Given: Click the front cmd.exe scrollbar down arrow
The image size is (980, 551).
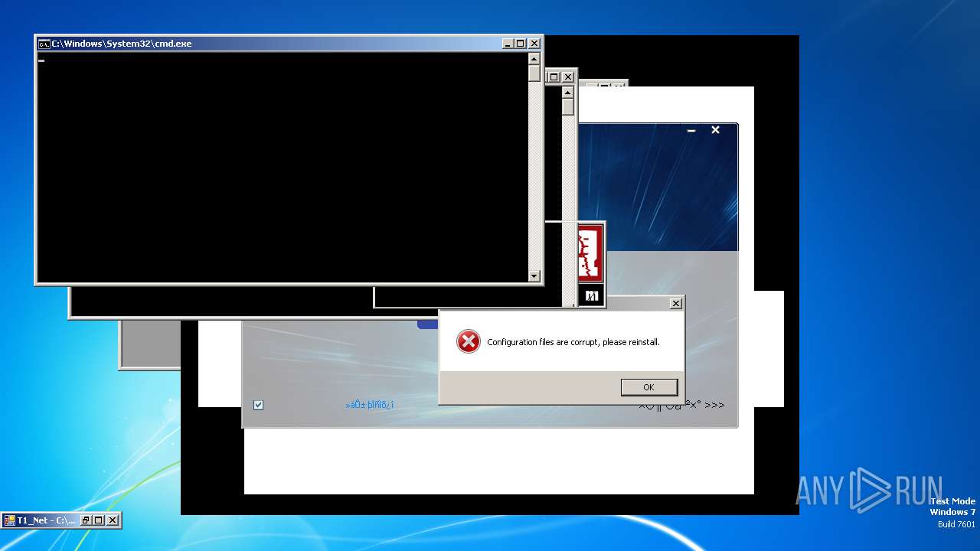Looking at the screenshot, I should pos(534,275).
